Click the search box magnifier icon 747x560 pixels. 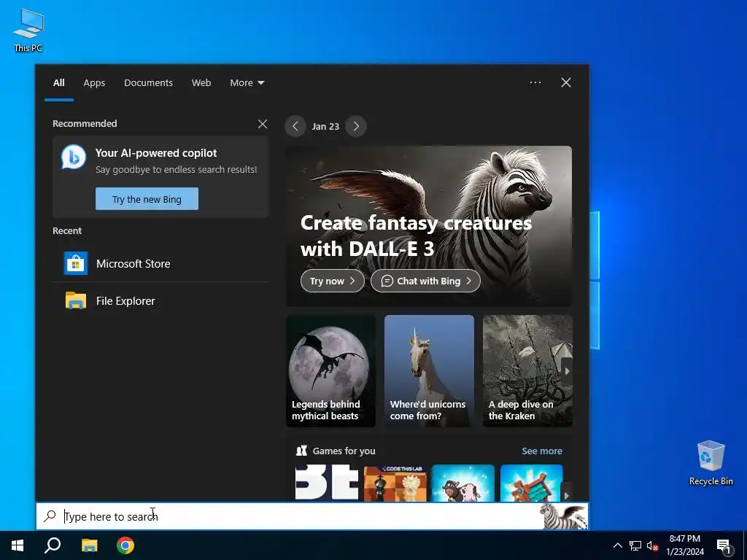50,516
